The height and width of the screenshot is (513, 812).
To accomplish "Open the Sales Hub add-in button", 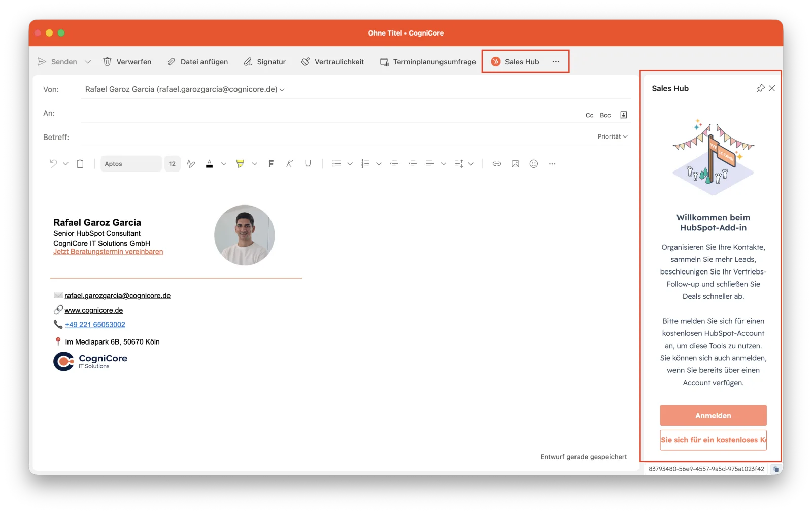I will [515, 62].
